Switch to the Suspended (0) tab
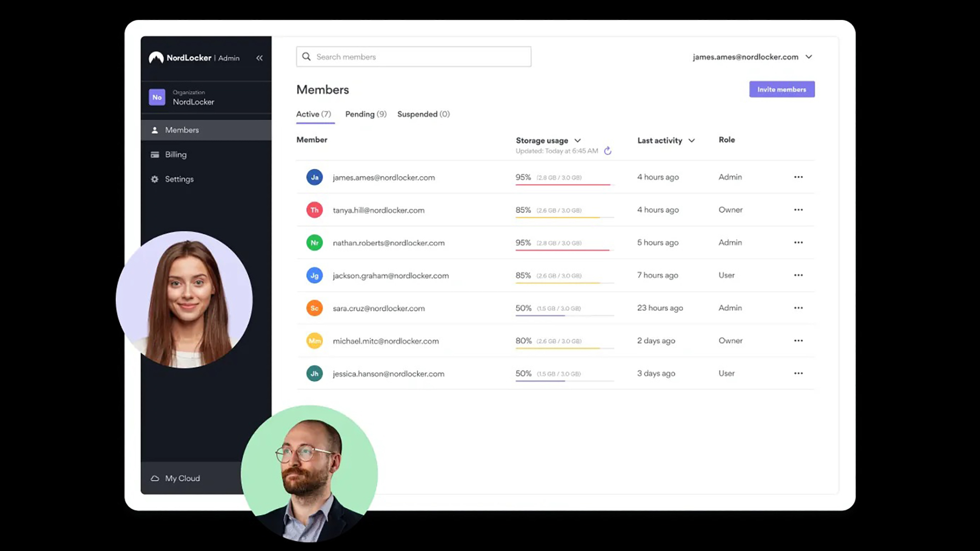The height and width of the screenshot is (551, 980). tap(423, 114)
